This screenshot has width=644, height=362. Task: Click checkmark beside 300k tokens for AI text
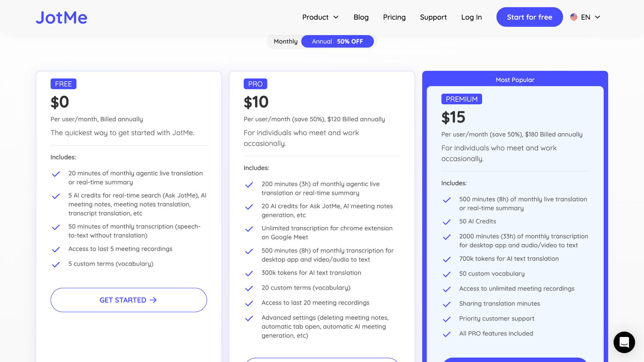pos(249,274)
